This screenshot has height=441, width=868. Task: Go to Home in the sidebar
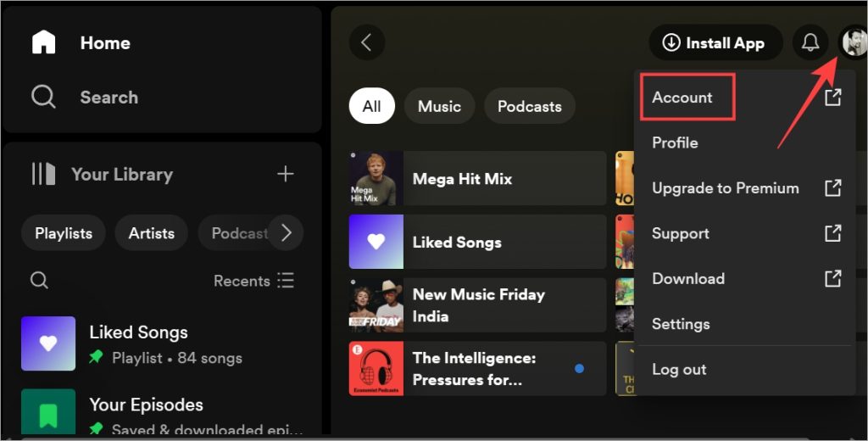105,42
